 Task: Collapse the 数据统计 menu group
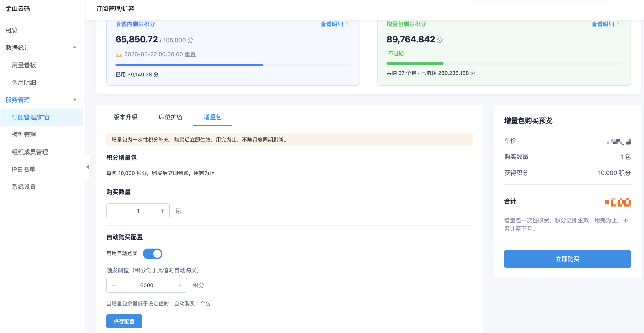pyautogui.click(x=74, y=48)
